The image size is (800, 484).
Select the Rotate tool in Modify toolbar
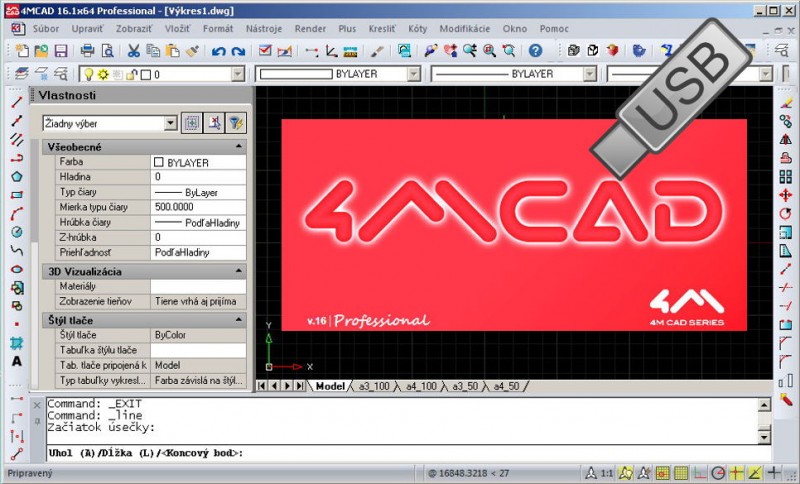pos(786,214)
